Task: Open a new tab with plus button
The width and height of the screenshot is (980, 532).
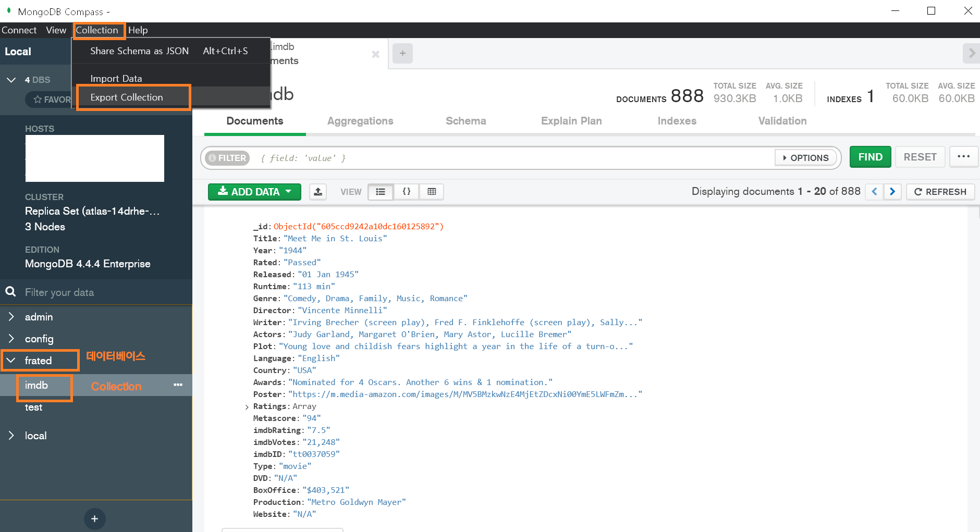Action: [x=402, y=53]
